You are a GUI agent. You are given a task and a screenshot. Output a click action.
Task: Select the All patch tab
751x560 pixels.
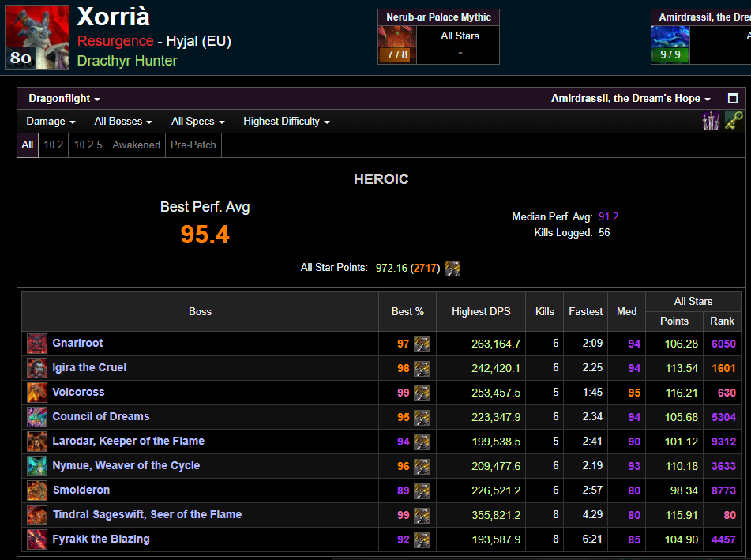(x=28, y=145)
